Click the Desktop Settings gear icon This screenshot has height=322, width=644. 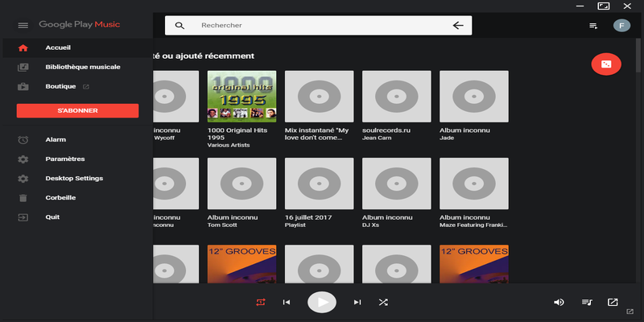tap(23, 179)
